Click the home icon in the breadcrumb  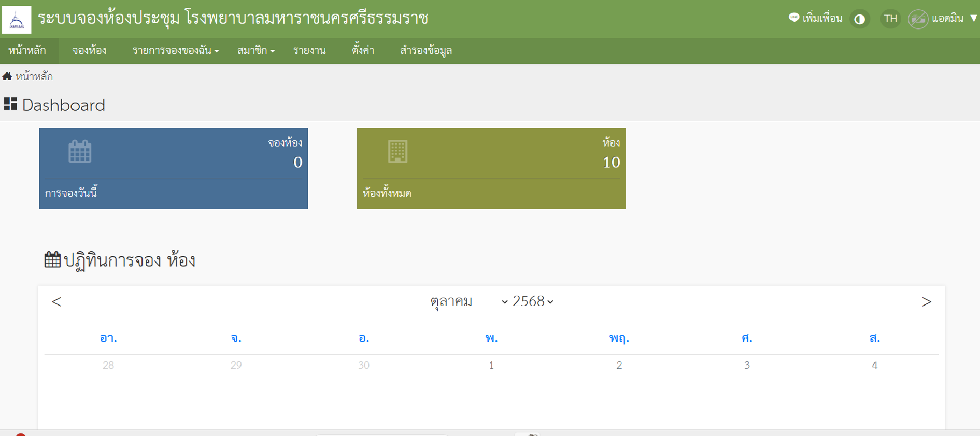click(x=7, y=76)
